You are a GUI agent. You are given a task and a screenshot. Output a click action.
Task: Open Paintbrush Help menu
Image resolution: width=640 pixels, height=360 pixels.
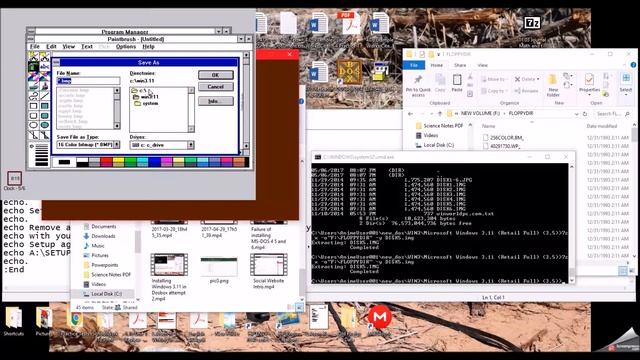pyautogui.click(x=148, y=47)
